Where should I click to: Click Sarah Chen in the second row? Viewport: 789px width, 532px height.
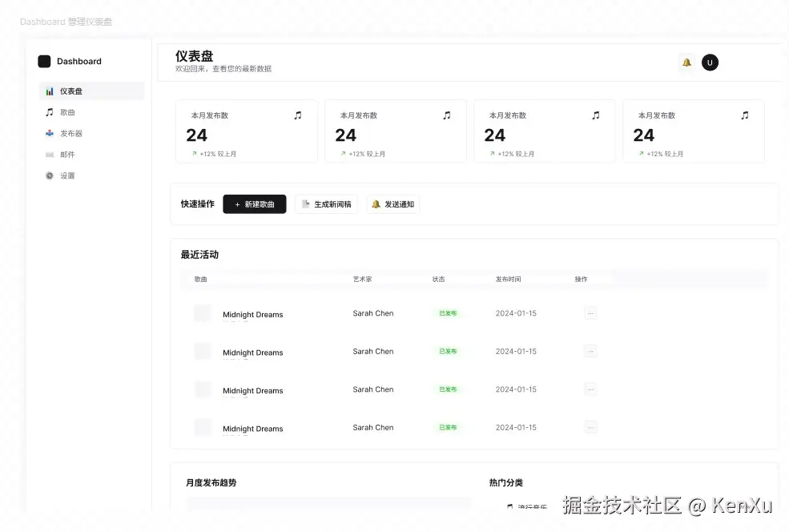point(372,351)
